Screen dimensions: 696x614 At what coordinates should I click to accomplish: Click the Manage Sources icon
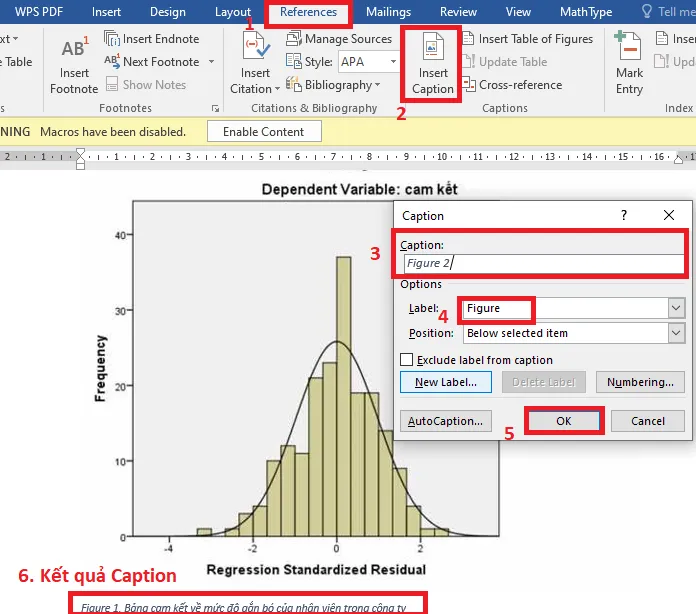pyautogui.click(x=294, y=39)
